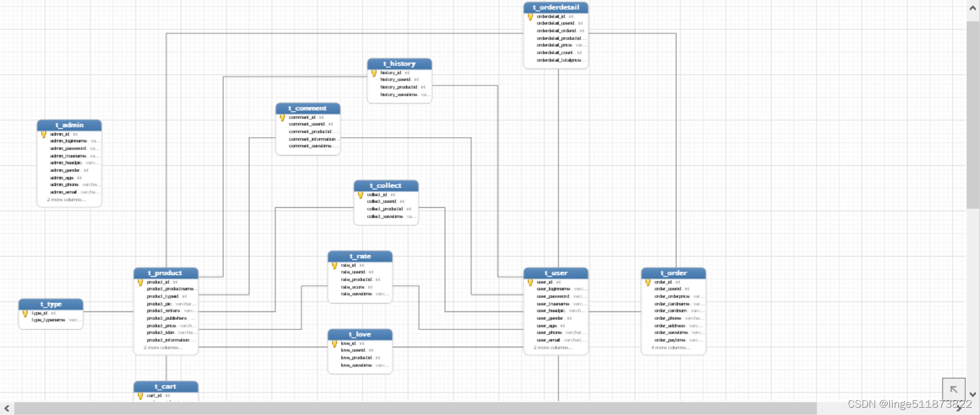Click the primary key icon in t_type
Screen dimensions: 980x415
(25, 314)
